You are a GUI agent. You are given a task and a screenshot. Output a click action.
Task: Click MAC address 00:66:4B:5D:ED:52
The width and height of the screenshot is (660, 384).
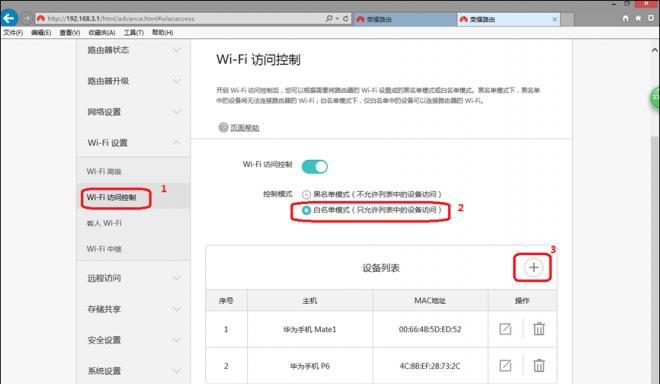point(430,329)
